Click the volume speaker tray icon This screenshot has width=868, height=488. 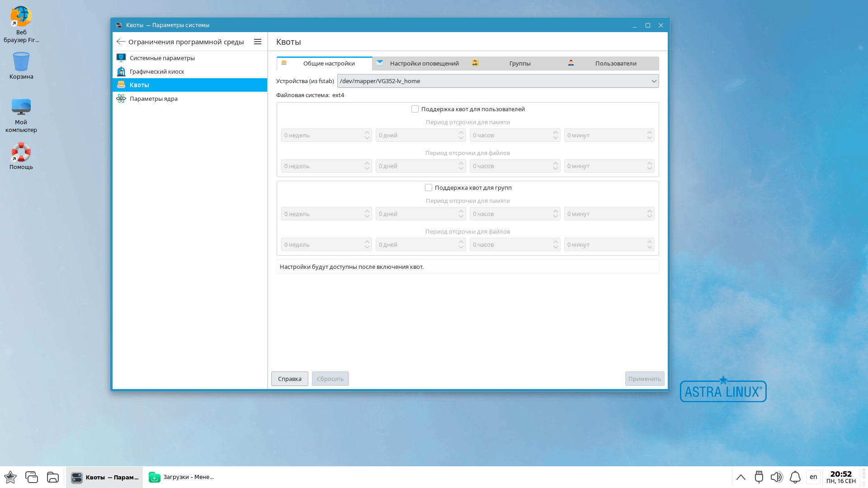[x=776, y=477]
